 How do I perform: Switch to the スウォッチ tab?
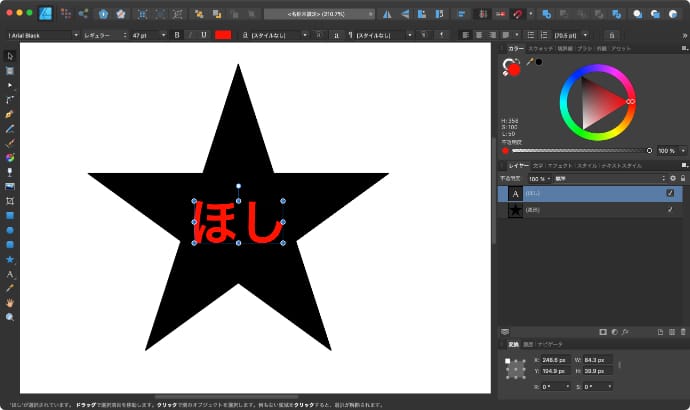[x=541, y=48]
